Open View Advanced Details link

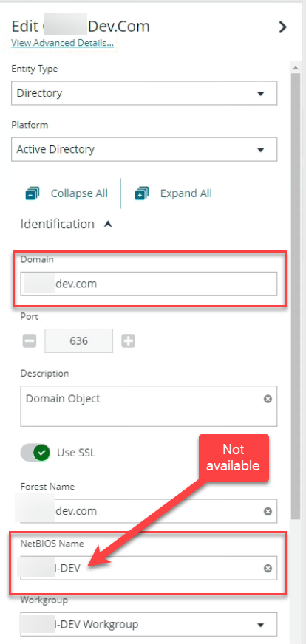coord(63,43)
